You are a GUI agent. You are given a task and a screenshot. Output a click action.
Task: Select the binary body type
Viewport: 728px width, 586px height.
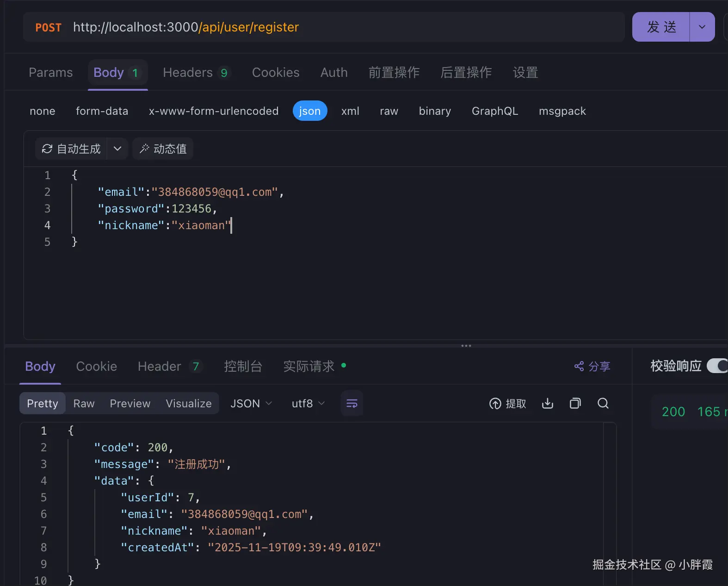tap(435, 111)
